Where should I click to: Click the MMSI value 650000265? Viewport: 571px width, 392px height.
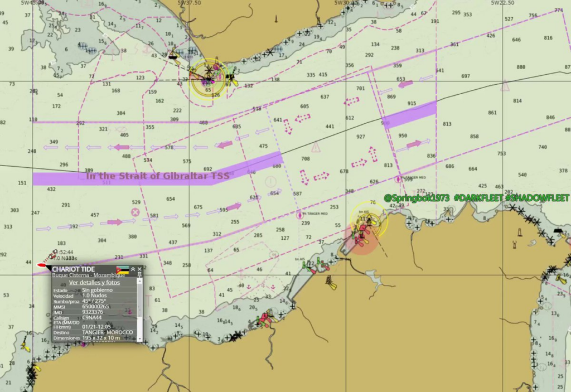click(95, 306)
